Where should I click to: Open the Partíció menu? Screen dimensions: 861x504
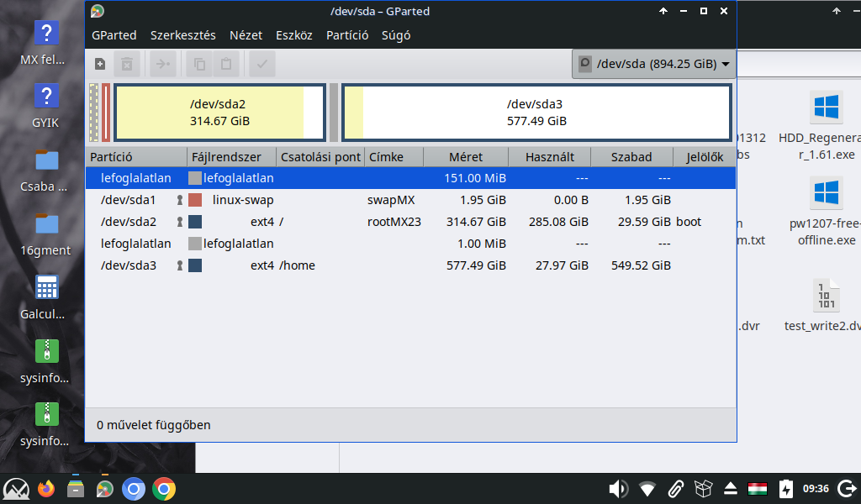pos(347,35)
